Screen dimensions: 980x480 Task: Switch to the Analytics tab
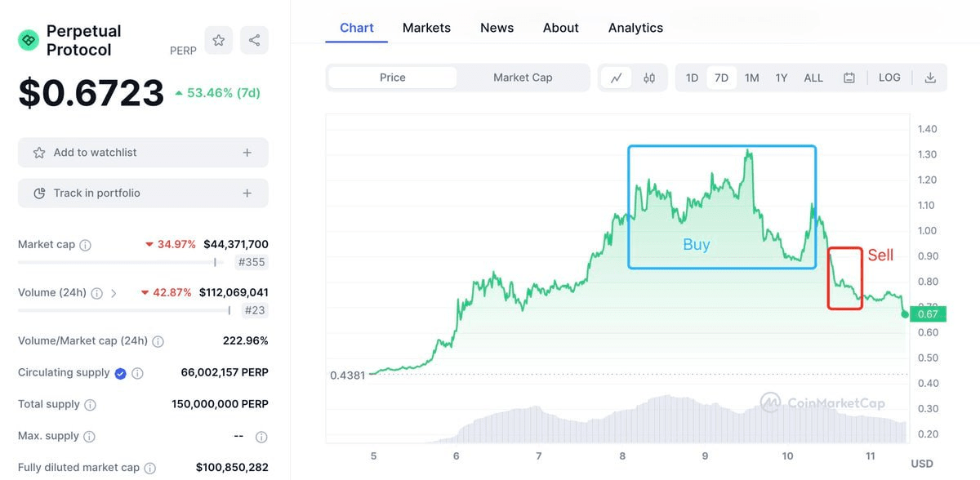pos(635,28)
